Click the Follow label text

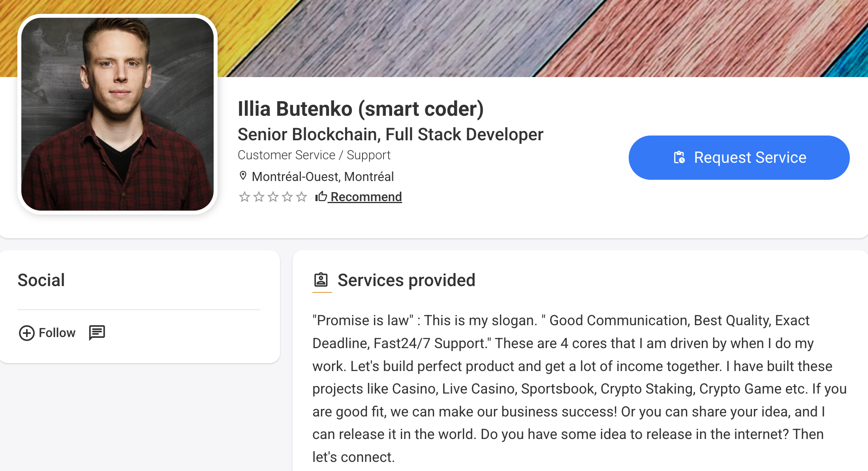[57, 333]
